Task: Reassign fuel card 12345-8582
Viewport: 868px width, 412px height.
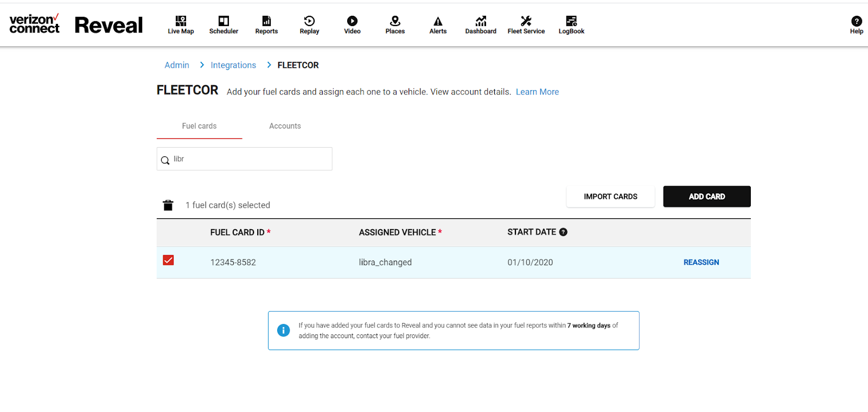Action: (701, 262)
